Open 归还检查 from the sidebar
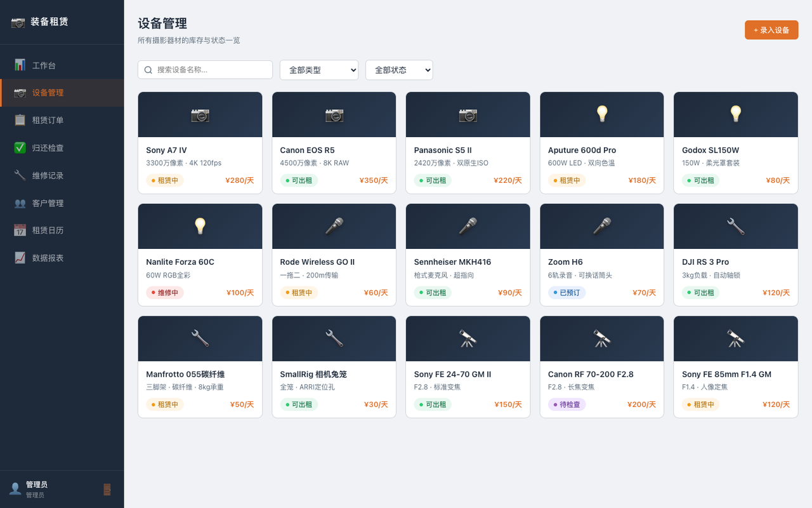This screenshot has height=508, width=812. 62,148
